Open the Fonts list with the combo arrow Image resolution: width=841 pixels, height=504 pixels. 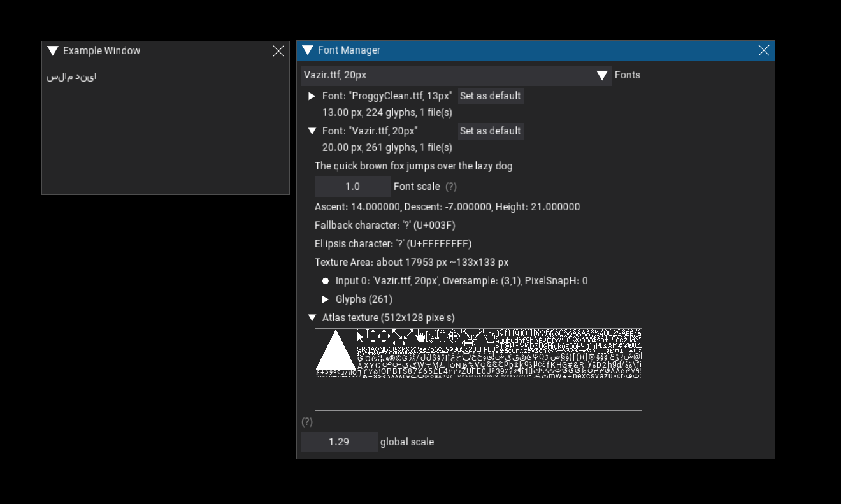tap(602, 75)
